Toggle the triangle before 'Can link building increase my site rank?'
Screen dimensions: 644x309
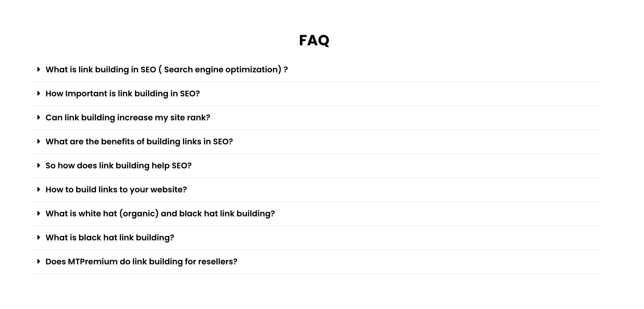[x=39, y=117]
